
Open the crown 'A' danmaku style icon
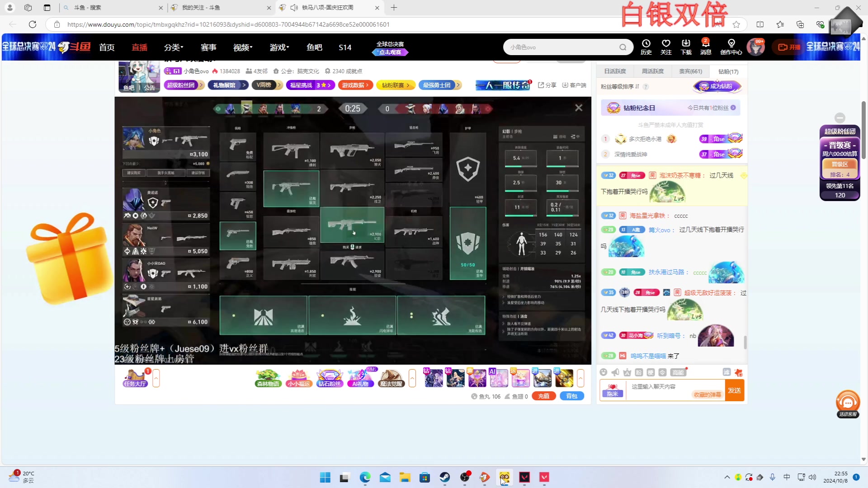tap(627, 372)
